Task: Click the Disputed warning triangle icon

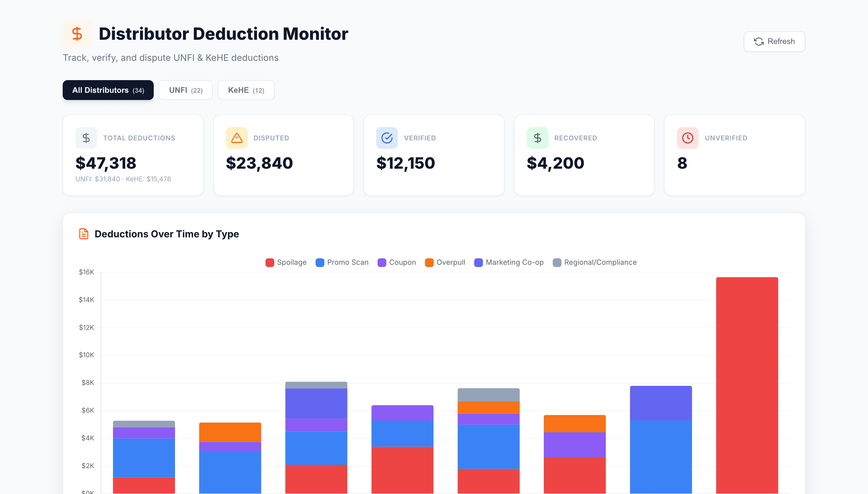Action: [236, 138]
